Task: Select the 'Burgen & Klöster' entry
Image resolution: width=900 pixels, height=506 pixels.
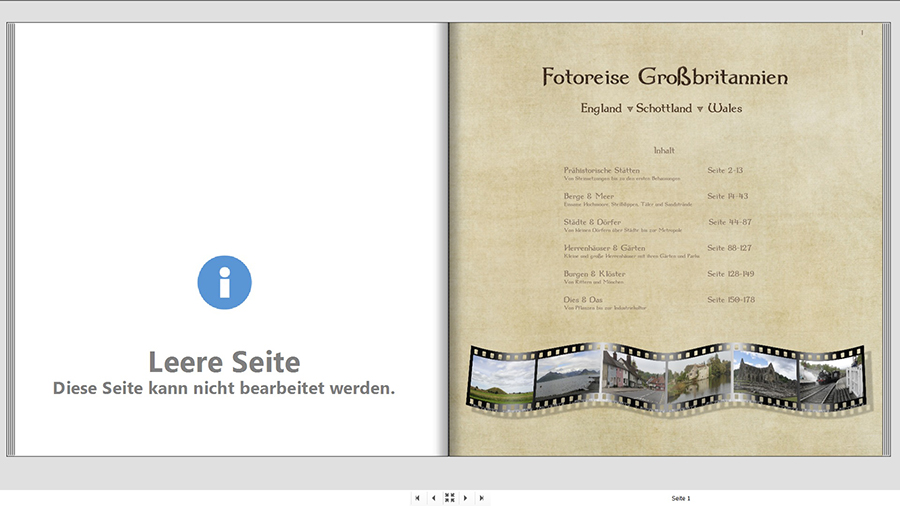Action: tap(594, 274)
